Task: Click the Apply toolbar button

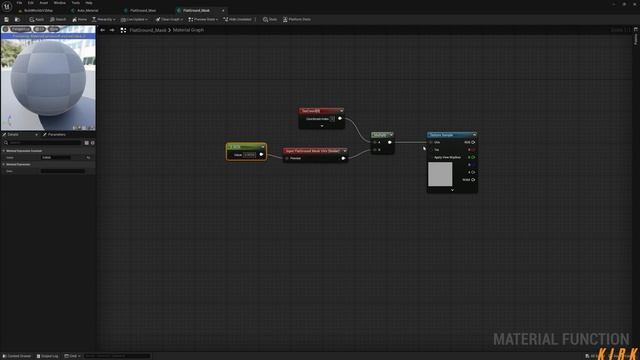Action: tap(36, 20)
